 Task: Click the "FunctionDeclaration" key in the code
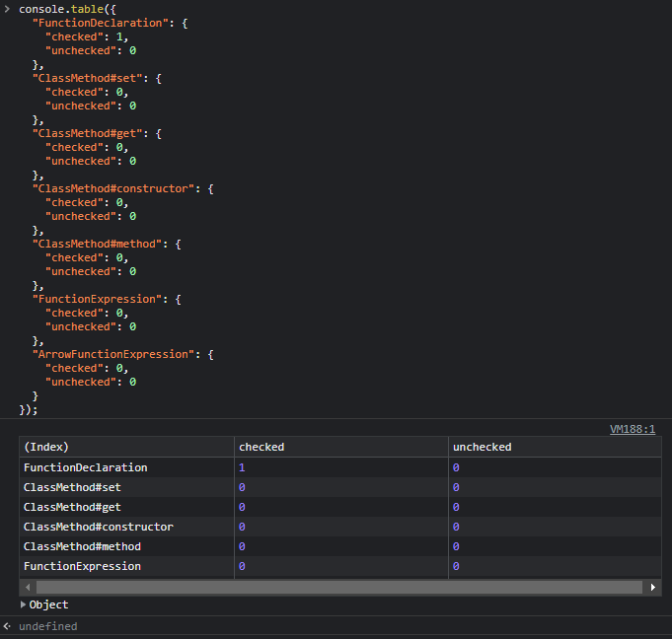point(101,23)
